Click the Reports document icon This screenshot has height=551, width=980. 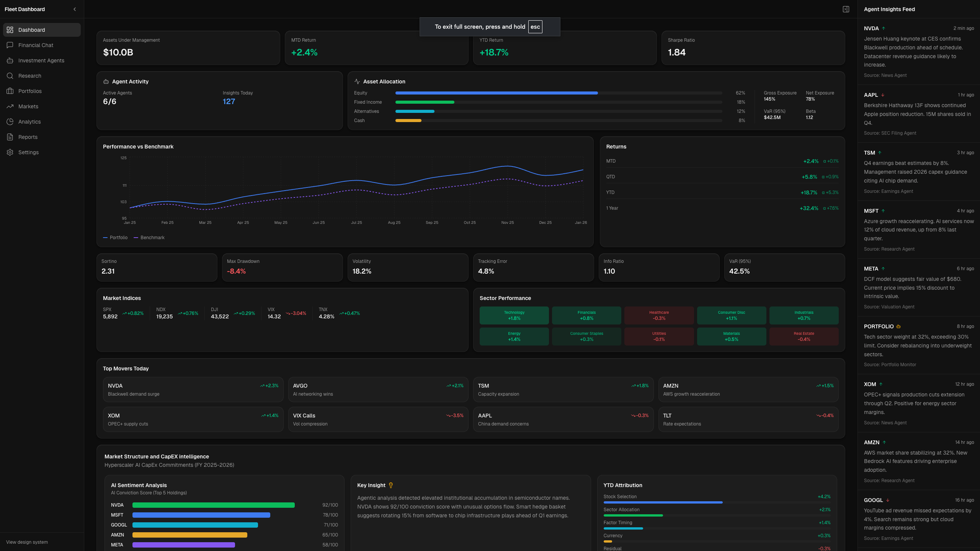(10, 137)
